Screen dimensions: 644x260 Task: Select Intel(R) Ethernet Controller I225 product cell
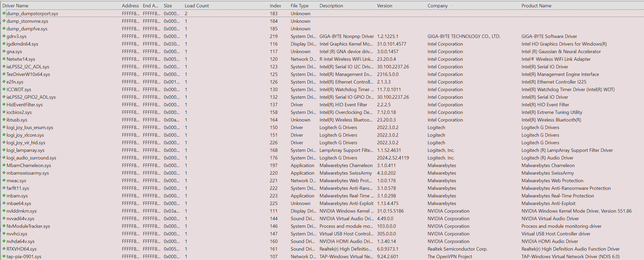pyautogui.click(x=554, y=82)
